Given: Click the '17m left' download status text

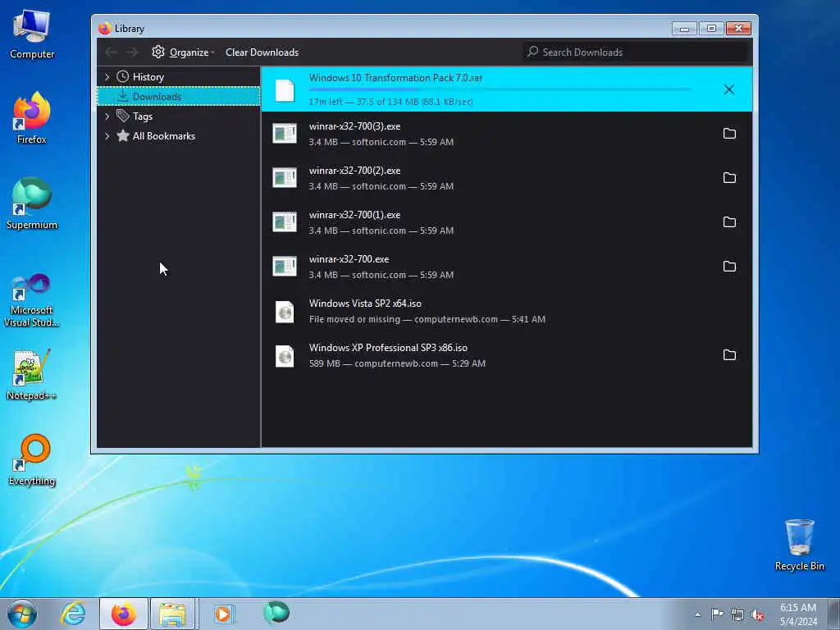Looking at the screenshot, I should (391, 101).
